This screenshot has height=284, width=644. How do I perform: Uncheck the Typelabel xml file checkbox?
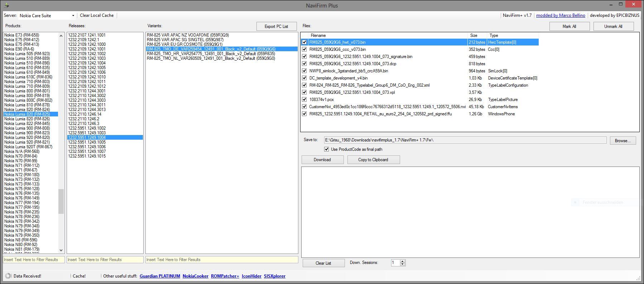point(304,85)
